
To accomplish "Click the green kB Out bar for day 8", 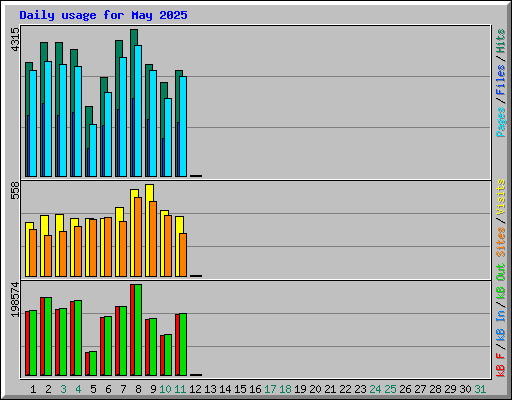I will 138,330.
